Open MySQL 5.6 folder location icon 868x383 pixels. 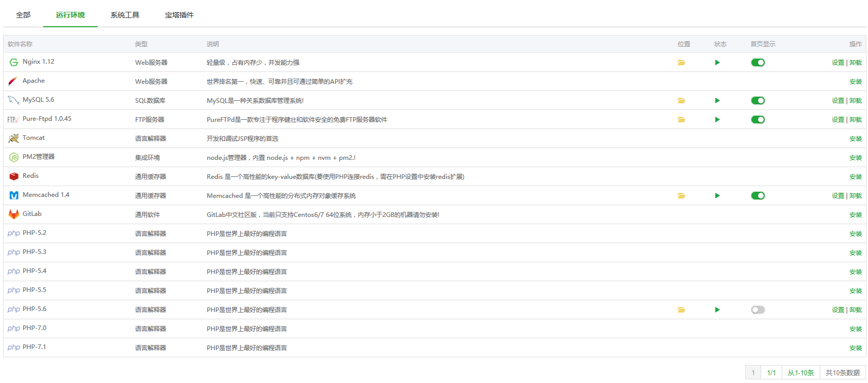pos(681,101)
